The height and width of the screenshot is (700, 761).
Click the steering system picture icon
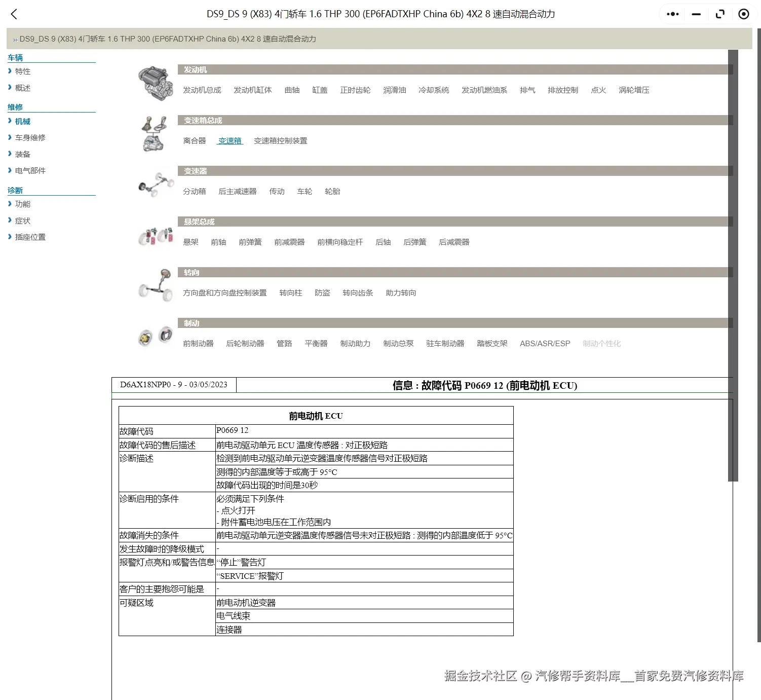coord(155,285)
